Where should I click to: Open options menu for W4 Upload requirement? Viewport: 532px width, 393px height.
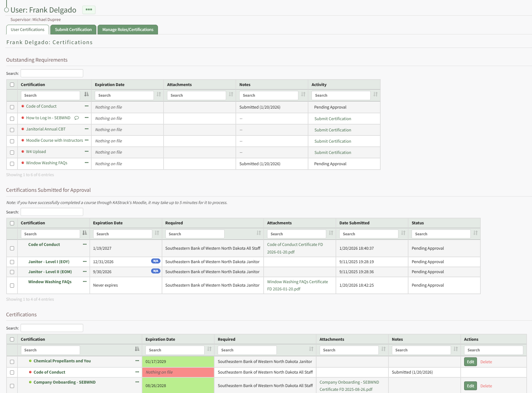tap(87, 152)
